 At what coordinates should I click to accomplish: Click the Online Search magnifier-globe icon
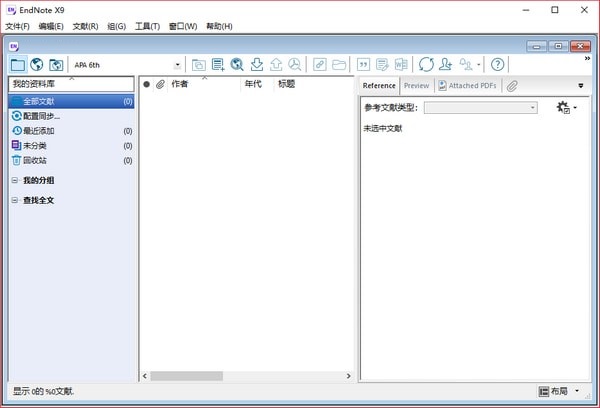(237, 64)
